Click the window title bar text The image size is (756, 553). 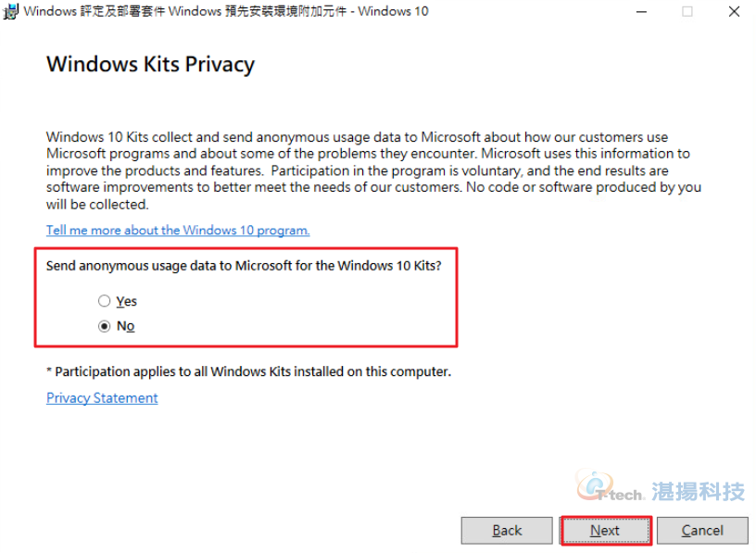tap(226, 11)
